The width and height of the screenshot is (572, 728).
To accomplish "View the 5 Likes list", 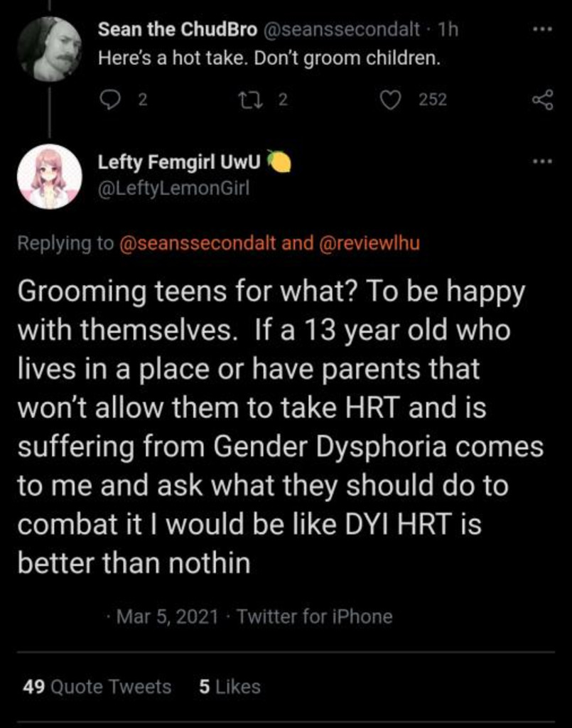I will (x=230, y=686).
